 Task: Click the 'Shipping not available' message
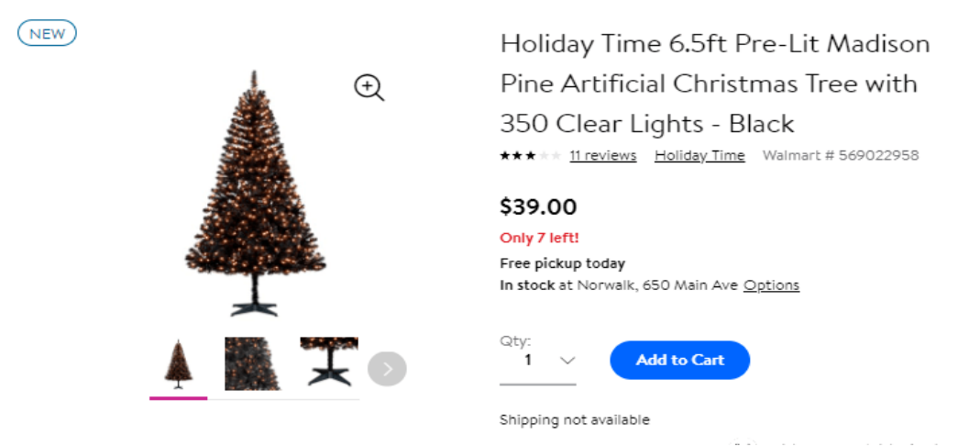(574, 419)
